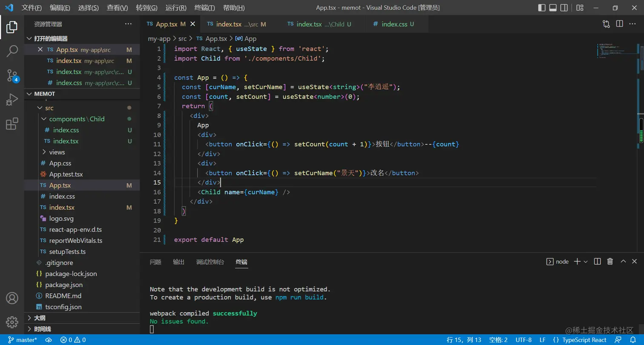
Task: Change the LF end of line setting
Action: (x=543, y=340)
